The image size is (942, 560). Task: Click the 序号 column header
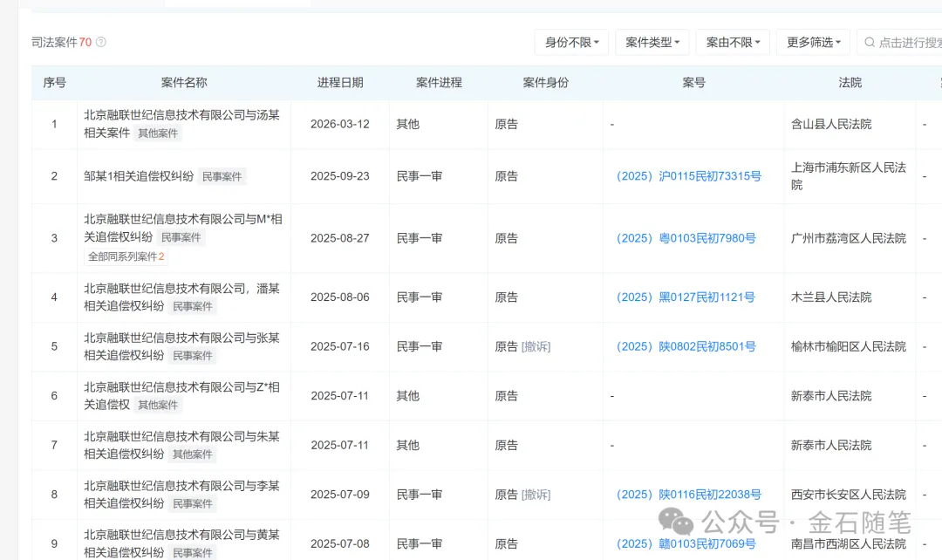tap(55, 83)
